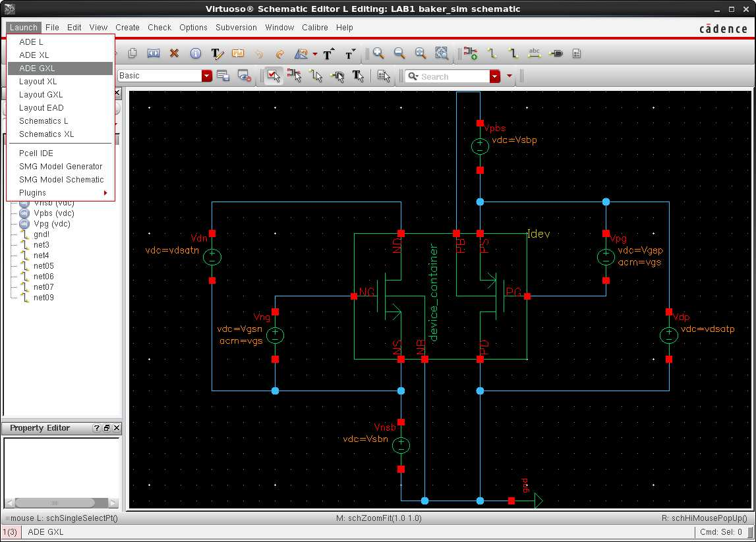
Task: Launch SMG Model Generator
Action: (x=60, y=166)
